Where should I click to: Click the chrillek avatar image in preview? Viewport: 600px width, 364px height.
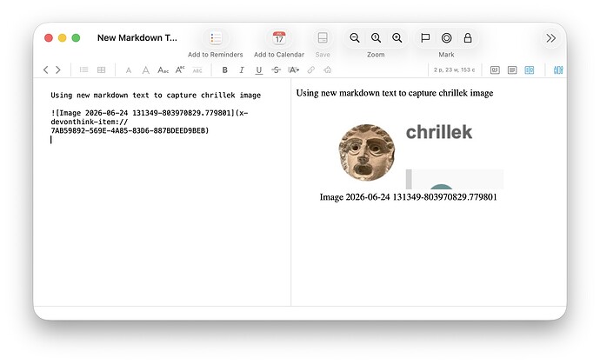pos(367,152)
